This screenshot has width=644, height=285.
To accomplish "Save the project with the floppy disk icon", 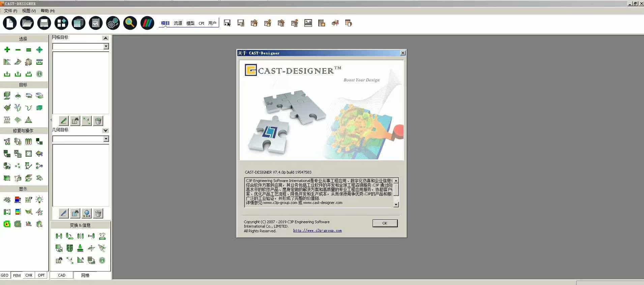I will (x=44, y=23).
